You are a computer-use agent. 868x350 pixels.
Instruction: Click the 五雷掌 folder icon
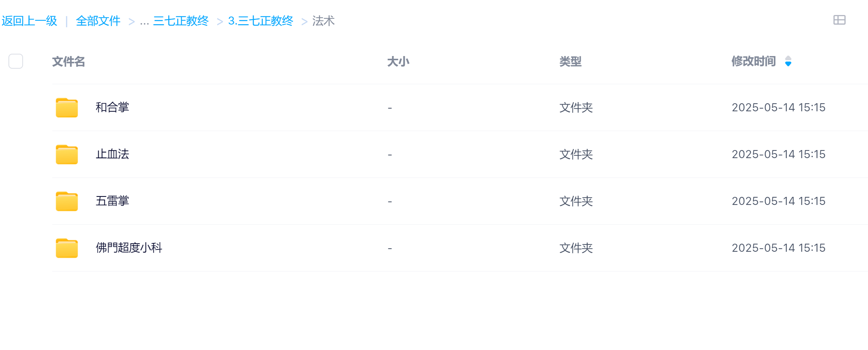67,201
